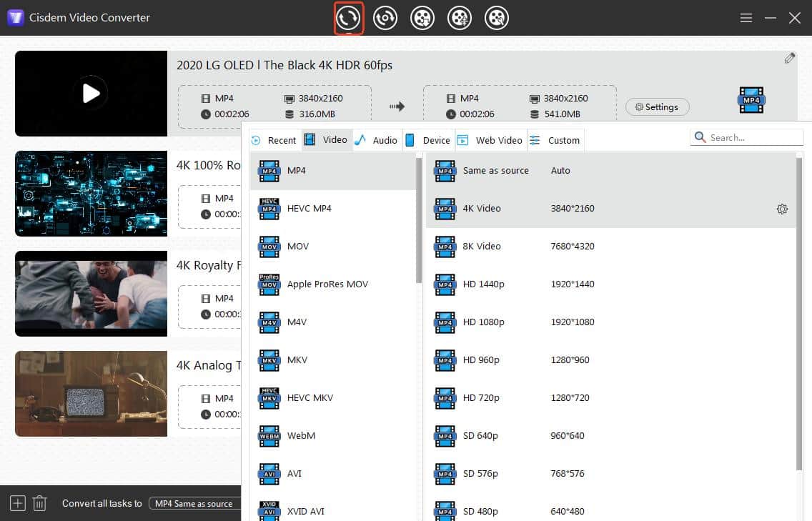Screen dimensions: 812x521
Task: Open gear settings for 4K Video preset
Action: 782,209
